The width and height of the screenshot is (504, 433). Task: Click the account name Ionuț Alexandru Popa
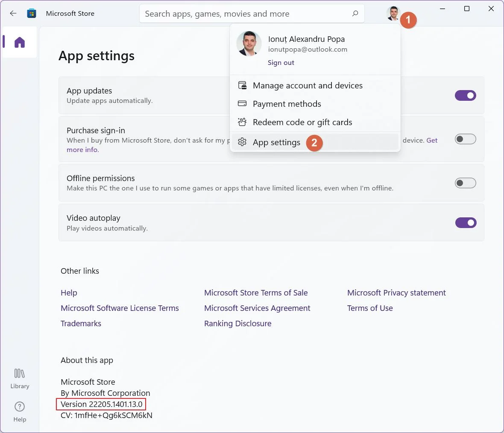point(306,39)
